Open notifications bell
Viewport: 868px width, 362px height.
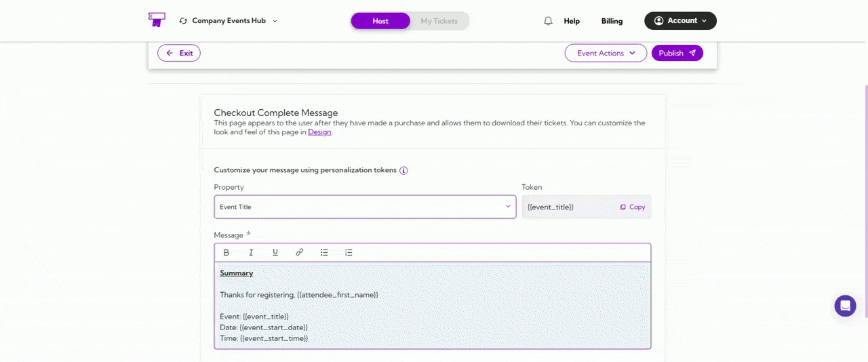point(548,21)
